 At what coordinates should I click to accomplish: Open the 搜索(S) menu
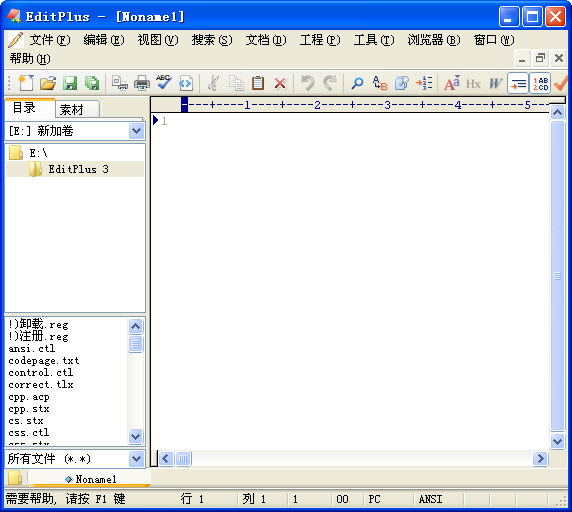(x=212, y=40)
